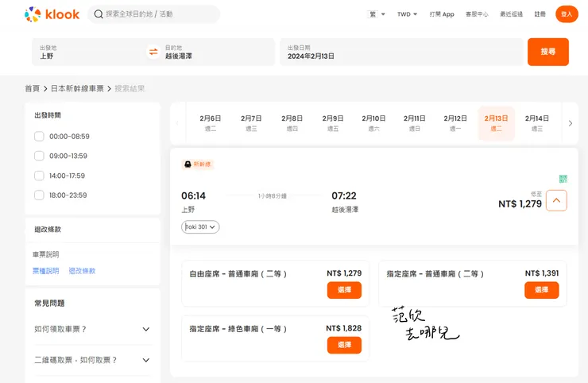
Task: Select the NT$ 1,279 free seat ticket
Action: [344, 290]
